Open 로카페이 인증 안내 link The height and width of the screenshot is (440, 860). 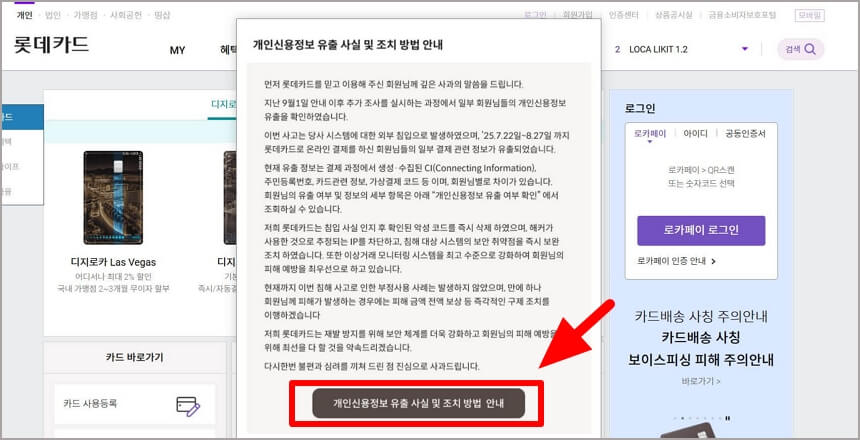click(x=677, y=261)
